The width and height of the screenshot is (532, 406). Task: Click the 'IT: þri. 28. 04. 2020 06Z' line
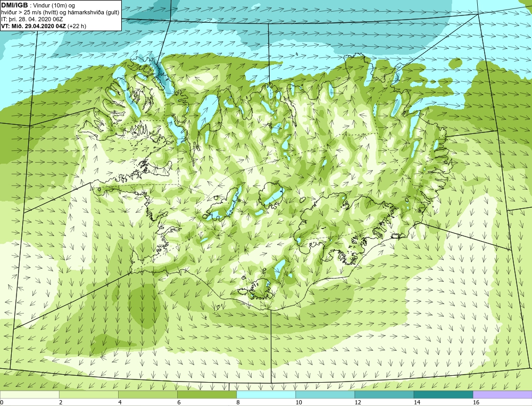[x=32, y=19]
